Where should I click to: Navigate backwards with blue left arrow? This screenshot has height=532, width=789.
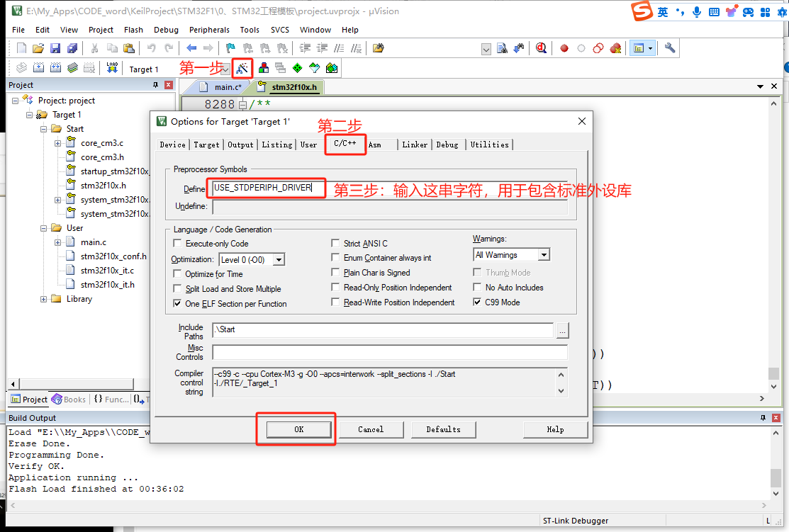click(191, 48)
